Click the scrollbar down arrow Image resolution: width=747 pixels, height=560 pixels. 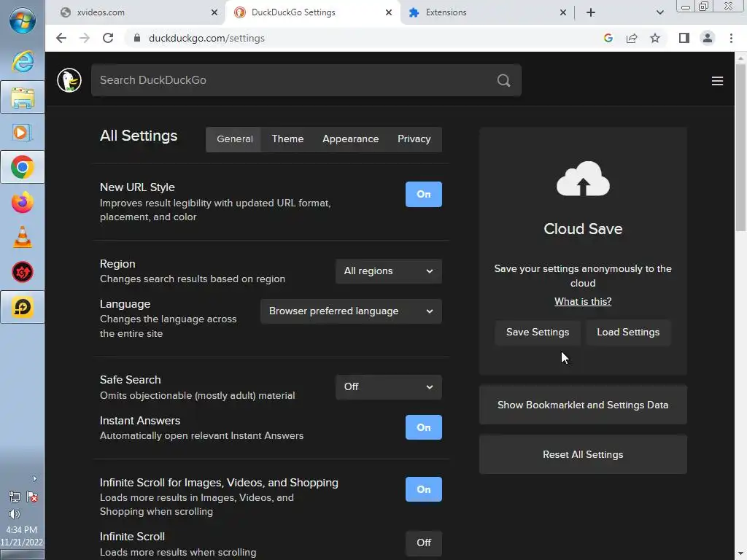(x=740, y=554)
